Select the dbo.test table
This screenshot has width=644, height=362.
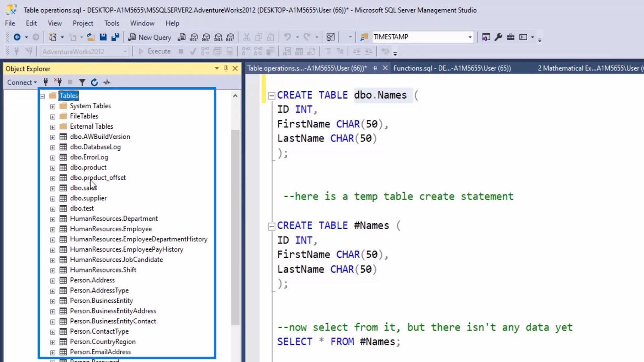point(82,208)
